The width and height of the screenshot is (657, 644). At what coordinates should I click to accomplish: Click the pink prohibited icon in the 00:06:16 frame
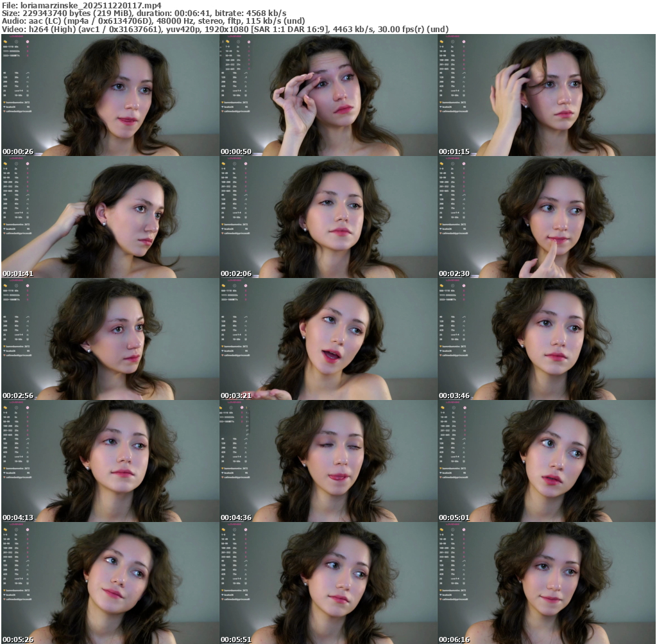pos(464,529)
